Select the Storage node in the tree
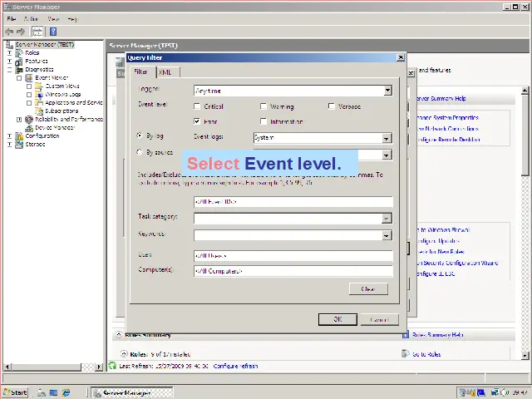This screenshot has width=532, height=399. pos(35,144)
